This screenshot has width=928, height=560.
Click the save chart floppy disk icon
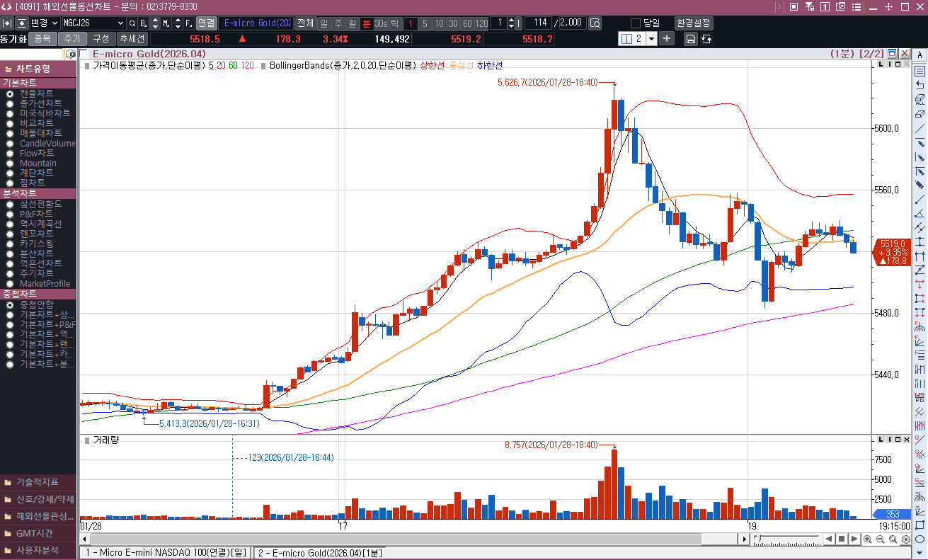point(690,39)
